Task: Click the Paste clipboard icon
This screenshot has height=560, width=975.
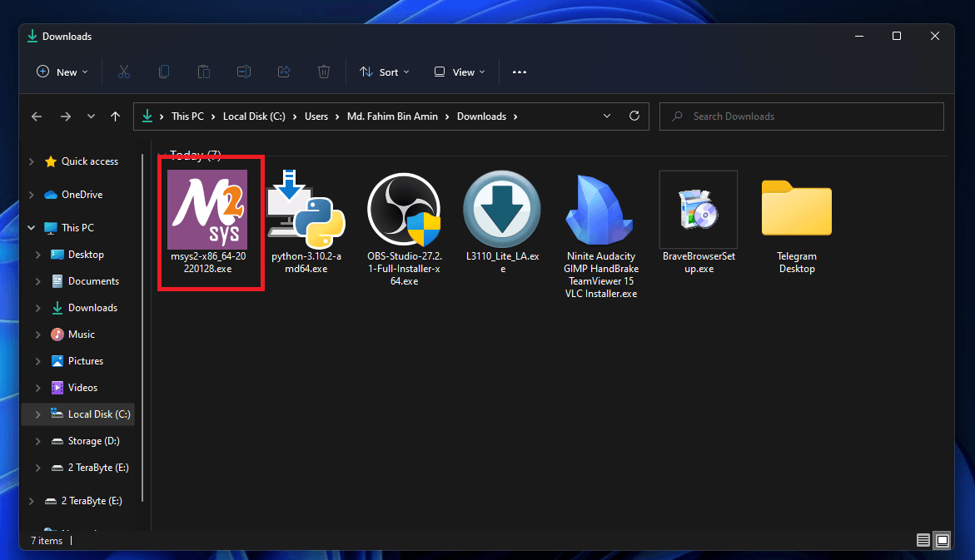Action: point(204,72)
